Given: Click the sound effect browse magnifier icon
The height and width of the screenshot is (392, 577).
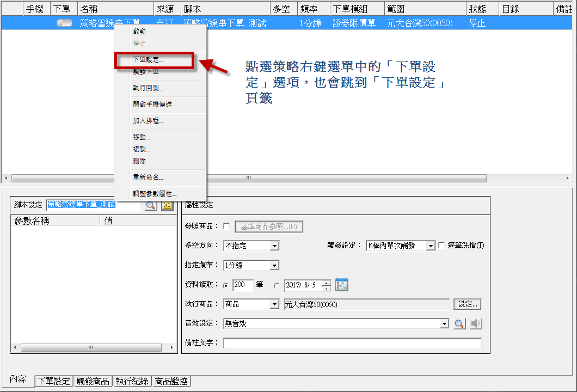Looking at the screenshot, I should pyautogui.click(x=459, y=323).
